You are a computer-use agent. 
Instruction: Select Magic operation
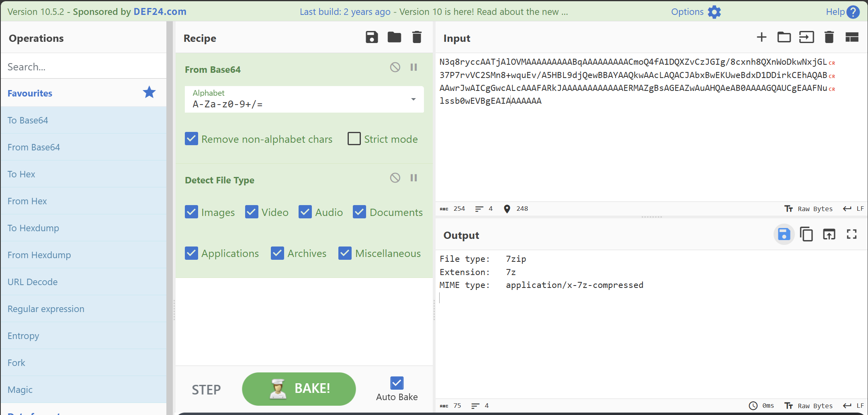[x=83, y=390]
